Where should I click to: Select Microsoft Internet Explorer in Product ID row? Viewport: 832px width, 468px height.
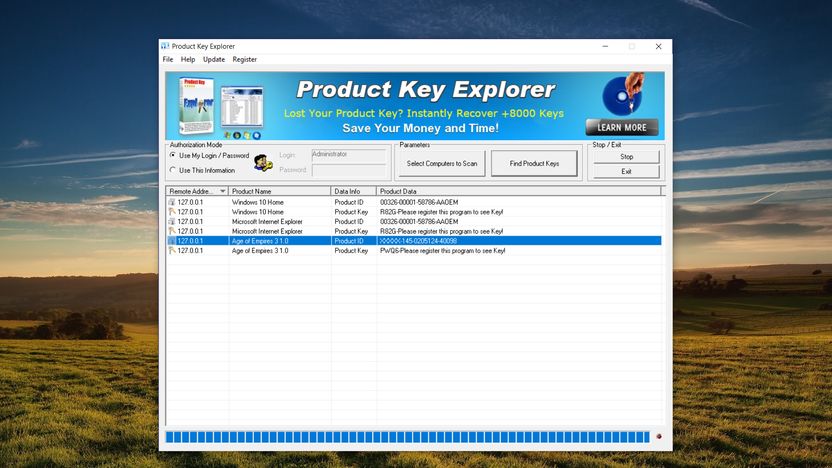click(x=267, y=221)
